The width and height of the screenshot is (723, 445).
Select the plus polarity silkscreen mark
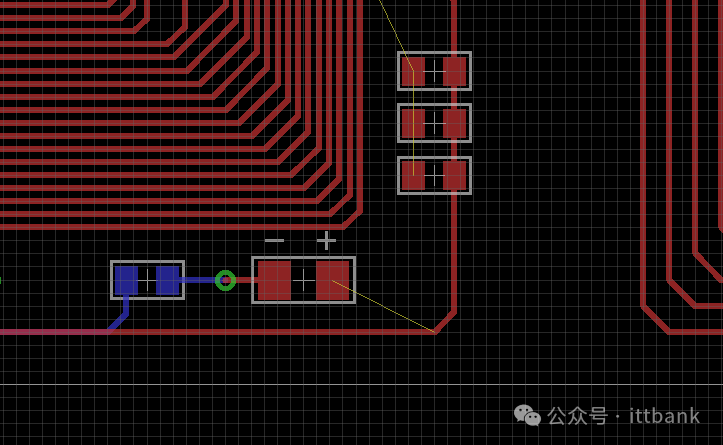[326, 241]
